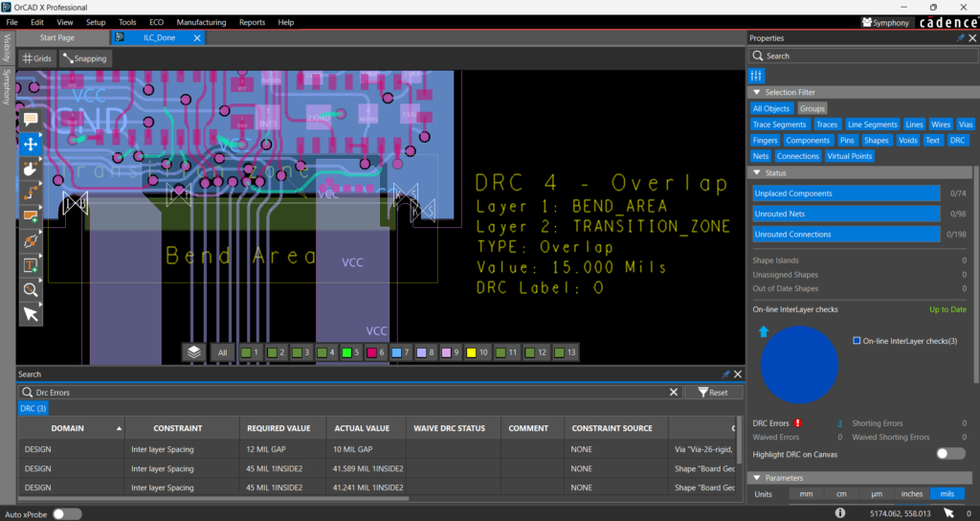Toggle Auto xProbe switch

tap(67, 514)
